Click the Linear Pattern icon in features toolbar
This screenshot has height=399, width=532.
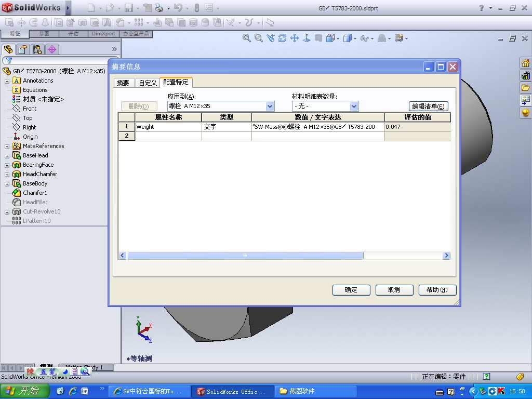[139, 22]
